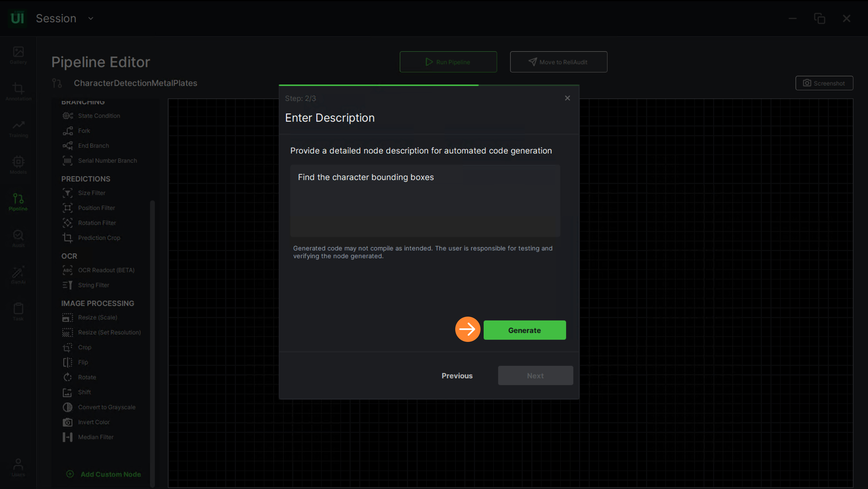Click Move to ReliAudit button
868x489 pixels.
click(559, 62)
